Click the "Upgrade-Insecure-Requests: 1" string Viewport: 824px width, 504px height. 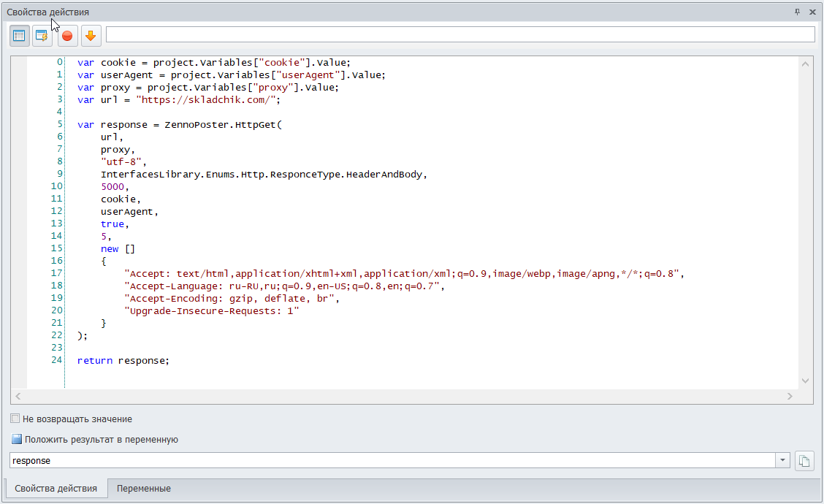point(212,311)
